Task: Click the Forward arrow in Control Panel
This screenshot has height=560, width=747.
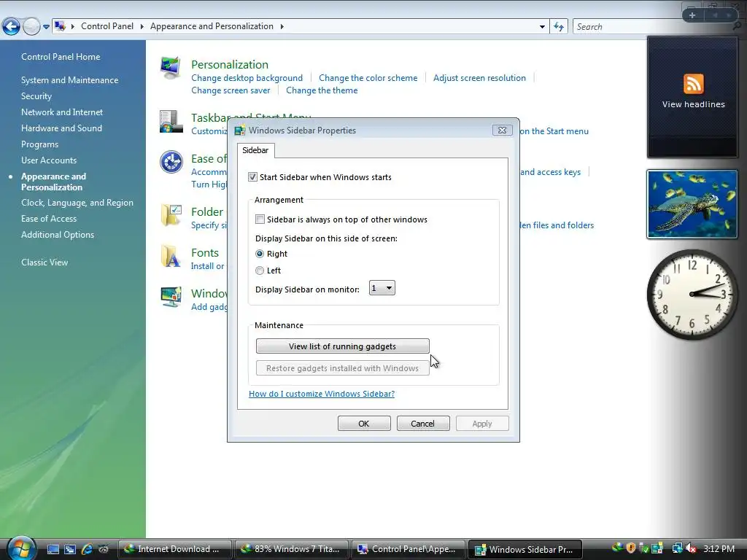Action: [x=31, y=27]
